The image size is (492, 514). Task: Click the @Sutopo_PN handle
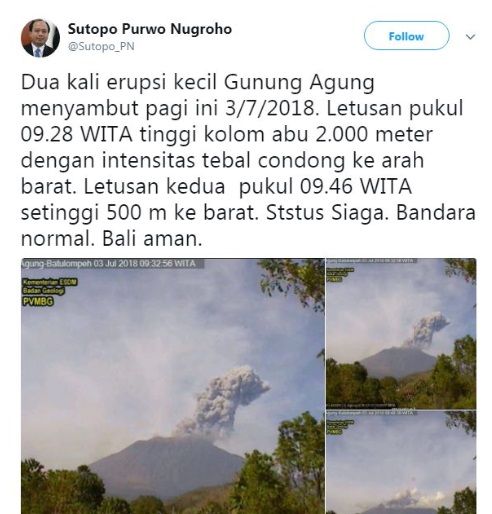[x=101, y=46]
